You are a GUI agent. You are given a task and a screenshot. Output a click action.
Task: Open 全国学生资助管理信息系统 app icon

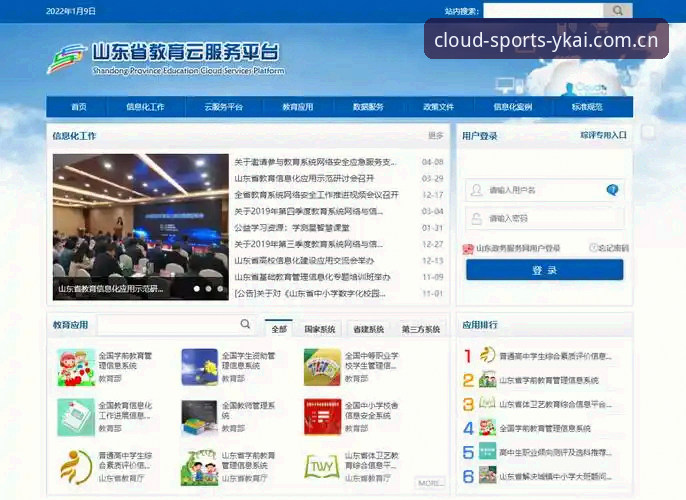[x=200, y=367]
